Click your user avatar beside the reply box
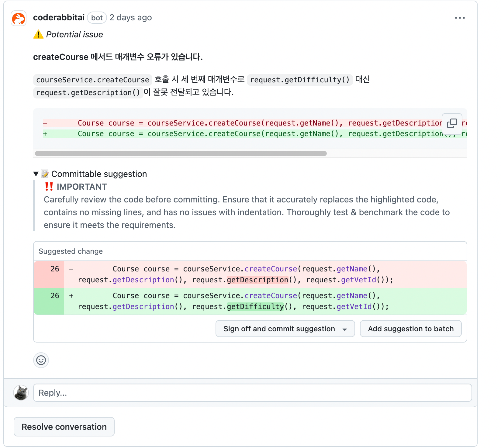Viewport: 501px width, 448px height. coord(21,393)
